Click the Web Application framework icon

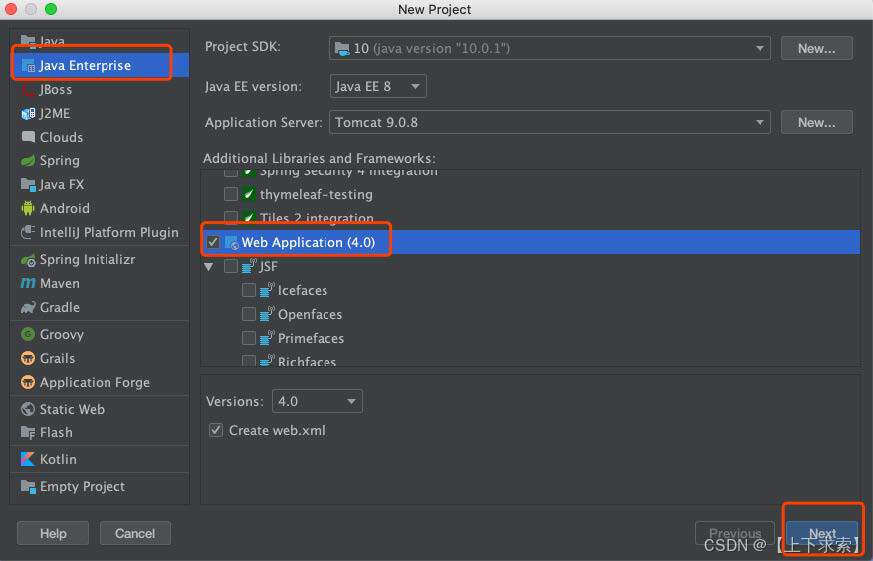232,243
